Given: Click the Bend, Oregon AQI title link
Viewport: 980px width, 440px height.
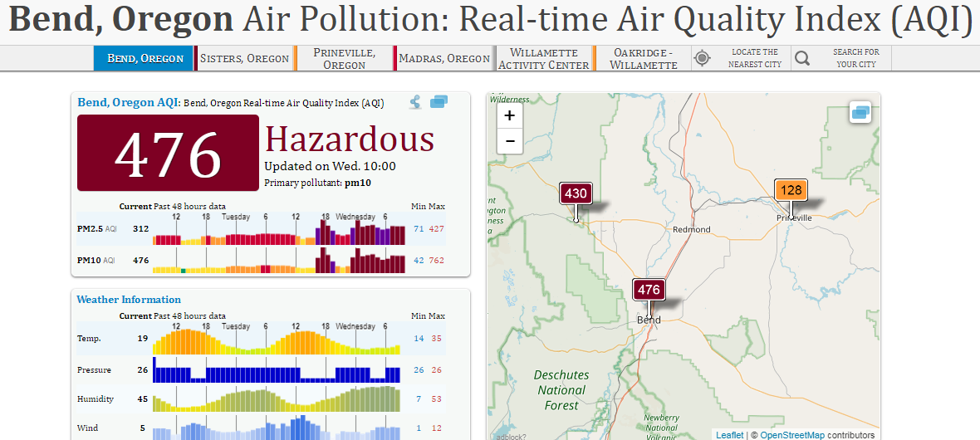Looking at the screenshot, I should coord(128,102).
